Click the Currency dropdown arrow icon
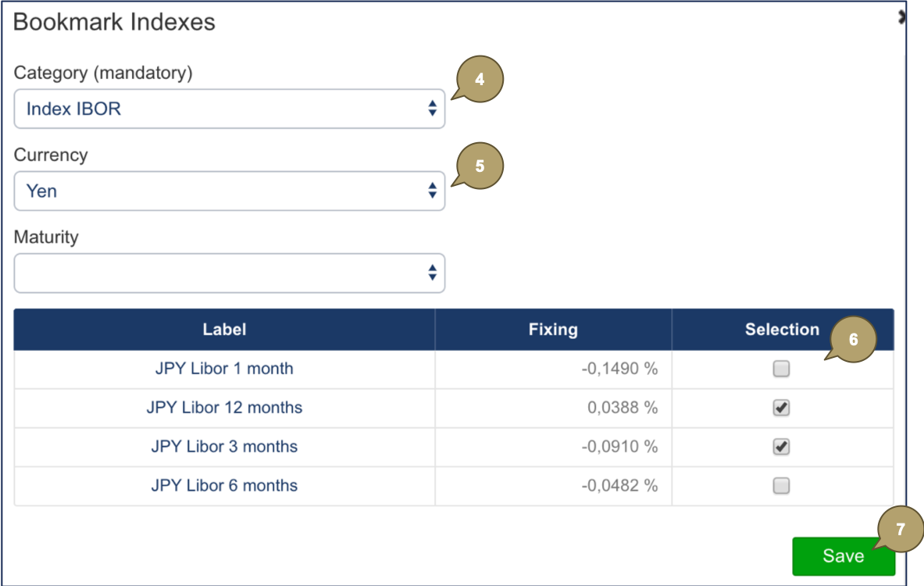Image resolution: width=924 pixels, height=586 pixels. (432, 191)
